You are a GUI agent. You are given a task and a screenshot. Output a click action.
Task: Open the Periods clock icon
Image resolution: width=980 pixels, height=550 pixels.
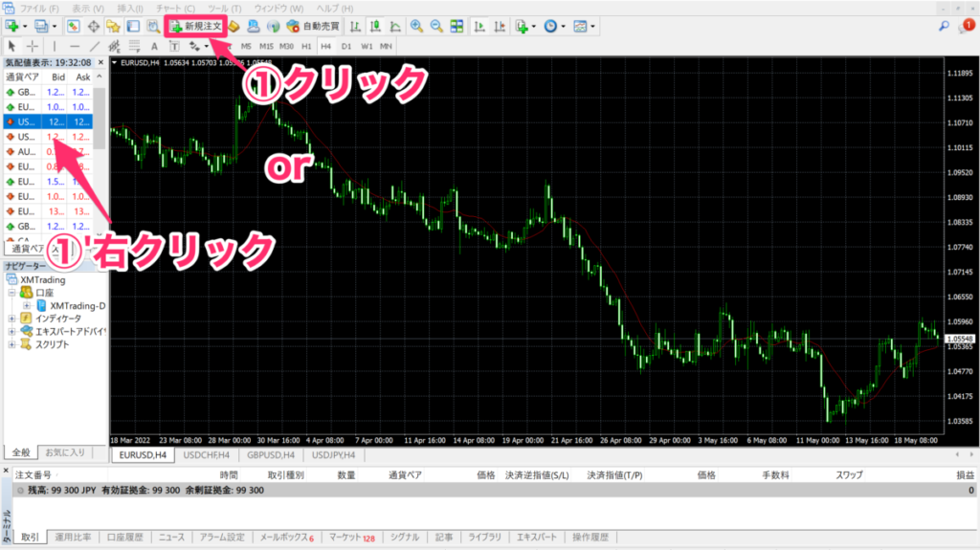(550, 26)
